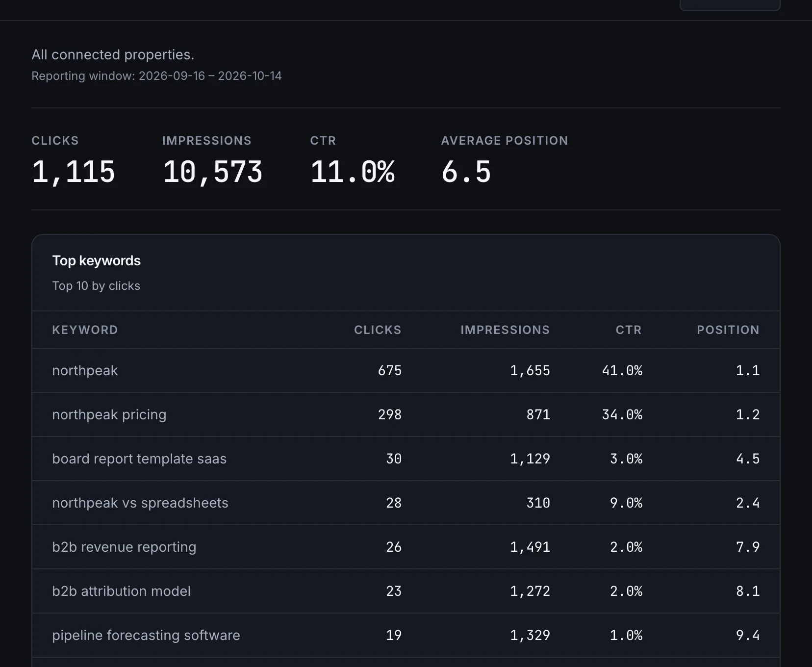Screen dimensions: 812x667
Task: Select the 'northpeak' keyword row
Action: tap(406, 370)
